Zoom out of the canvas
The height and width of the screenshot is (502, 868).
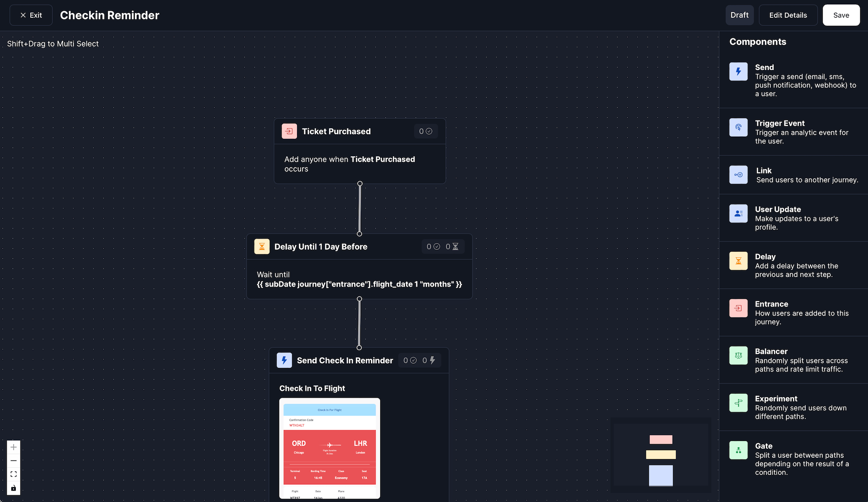point(14,460)
